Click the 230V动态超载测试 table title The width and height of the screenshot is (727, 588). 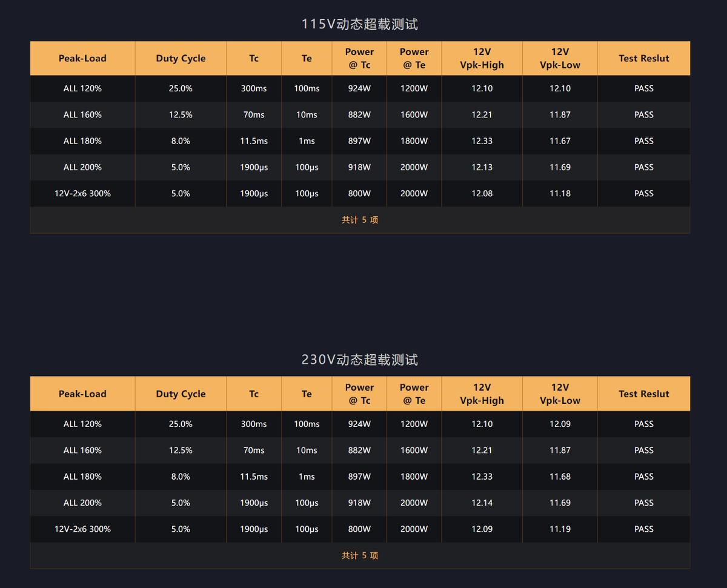360,360
